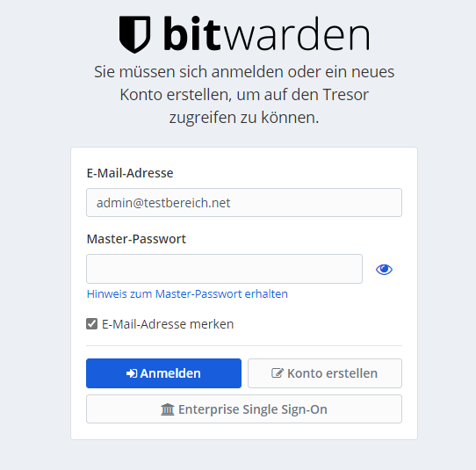
Task: Click the 'E-Mail-Adresse' field label
Action: [130, 173]
